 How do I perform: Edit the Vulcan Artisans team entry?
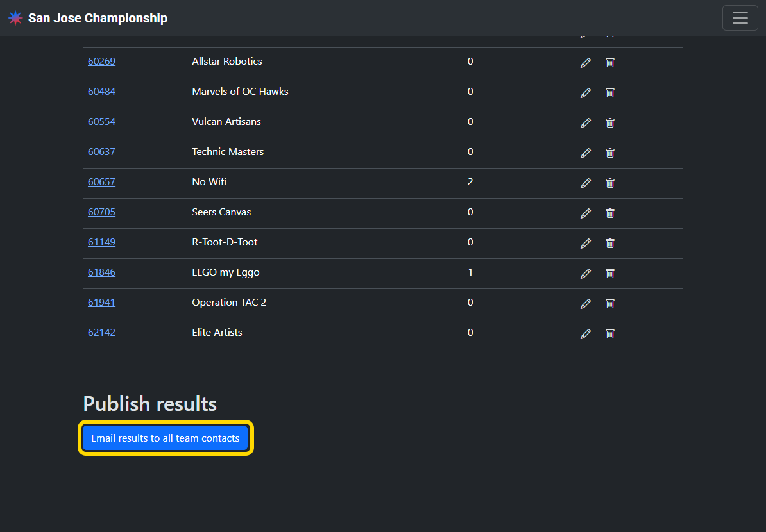pos(585,123)
